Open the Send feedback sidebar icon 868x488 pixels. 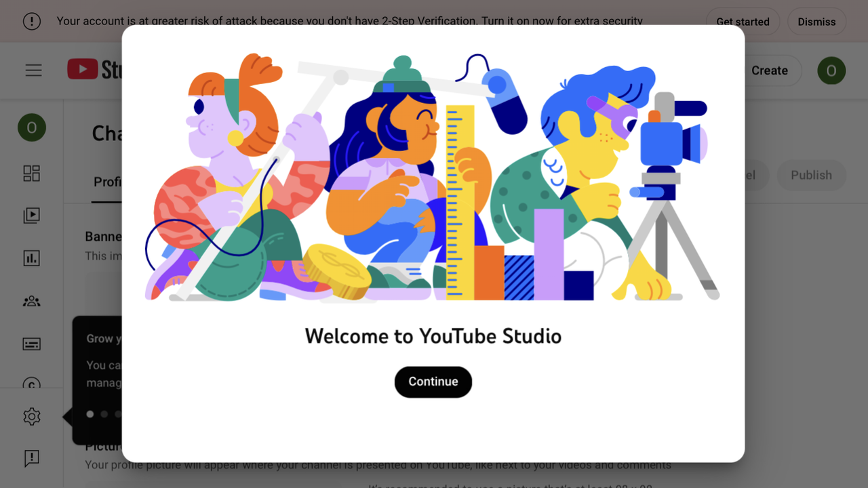pos(32,458)
